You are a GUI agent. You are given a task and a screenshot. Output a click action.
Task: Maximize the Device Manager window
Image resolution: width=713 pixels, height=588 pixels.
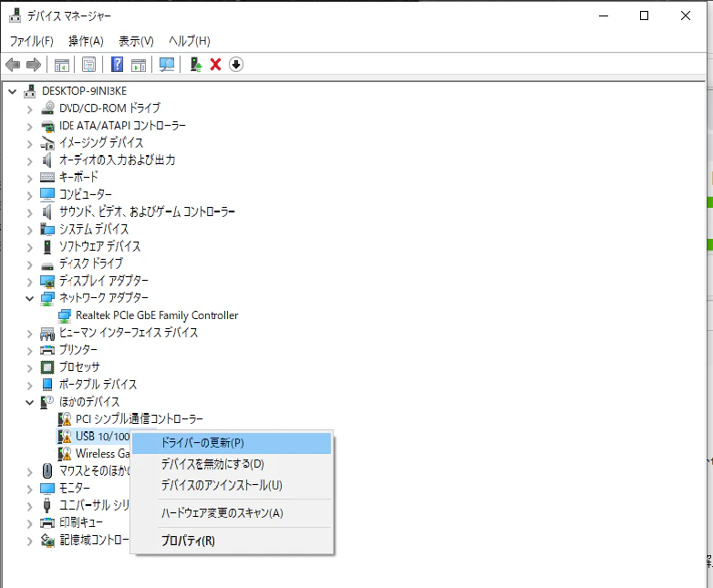(x=644, y=15)
